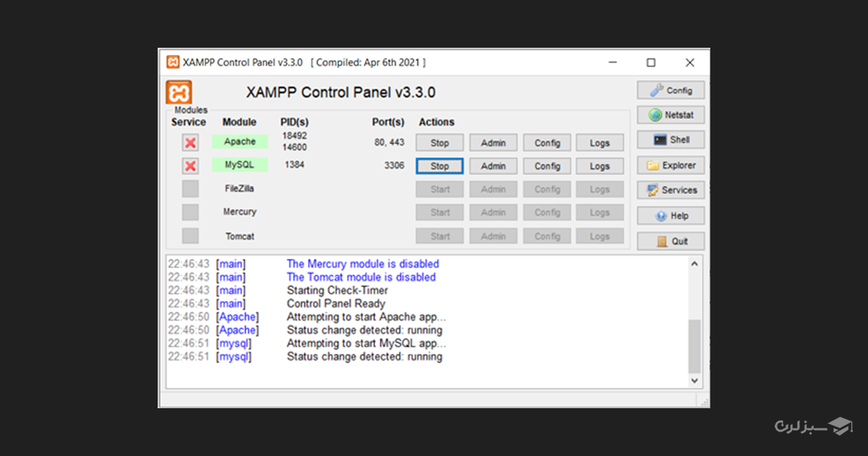Enable the FileZilla service checkbox
This screenshot has height=456, width=868.
190,188
